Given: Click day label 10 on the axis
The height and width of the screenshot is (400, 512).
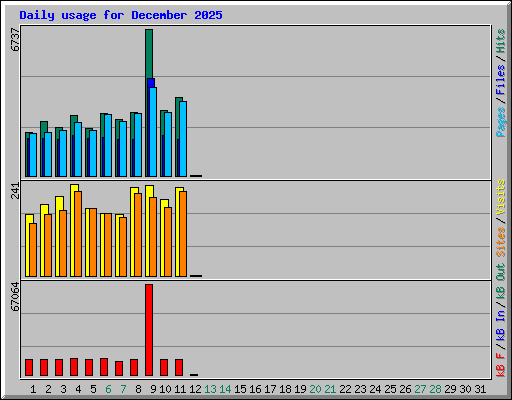Looking at the screenshot, I should 165,389.
